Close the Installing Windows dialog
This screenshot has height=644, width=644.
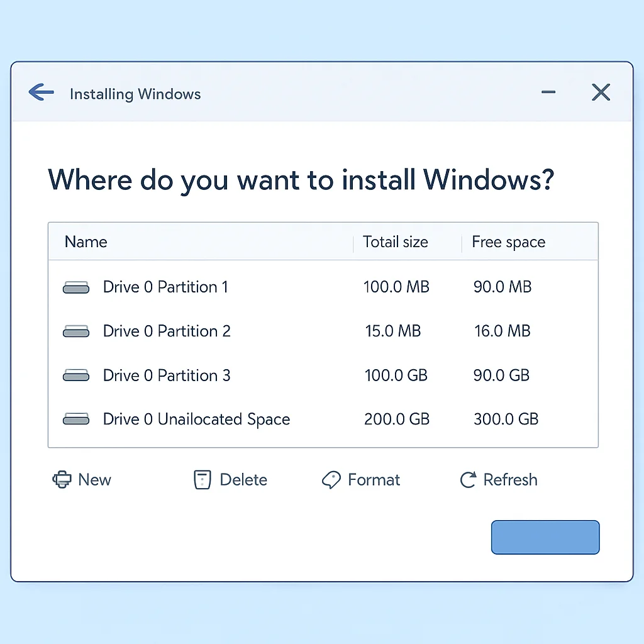[601, 92]
